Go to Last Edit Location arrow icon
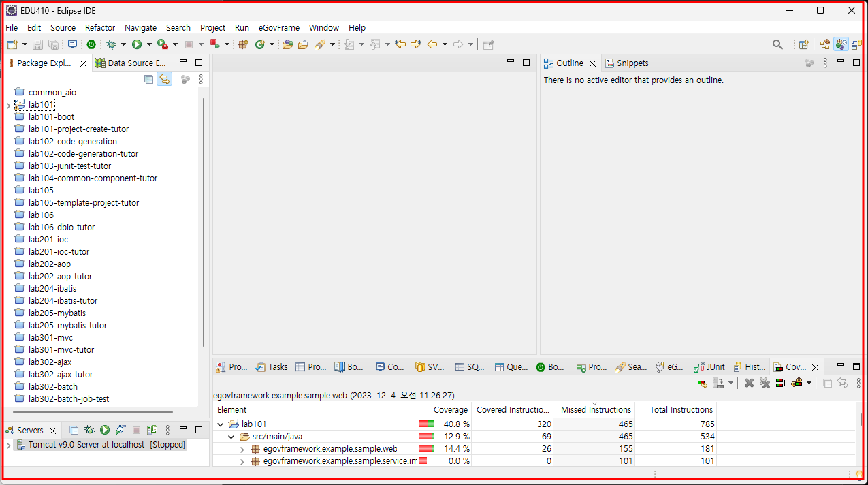Image resolution: width=868 pixels, height=485 pixels. (400, 44)
